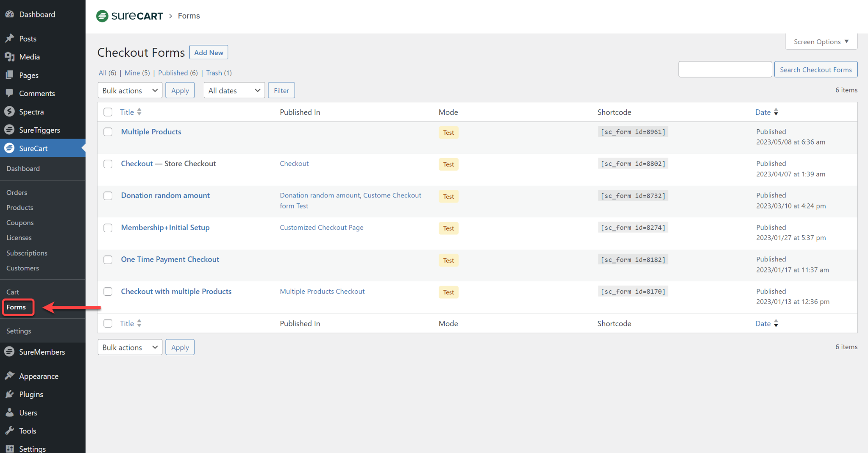Screen dimensions: 868x453
Task: Click the Pages icon in sidebar
Action: pos(9,75)
